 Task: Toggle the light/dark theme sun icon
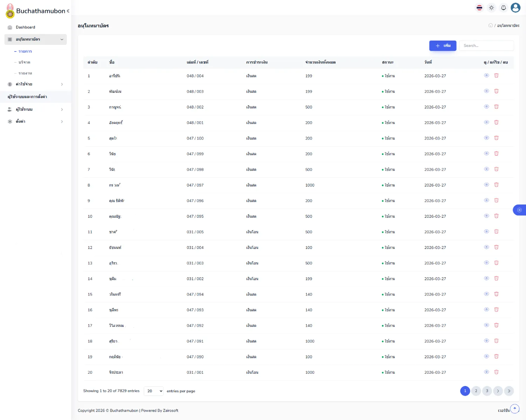492,8
